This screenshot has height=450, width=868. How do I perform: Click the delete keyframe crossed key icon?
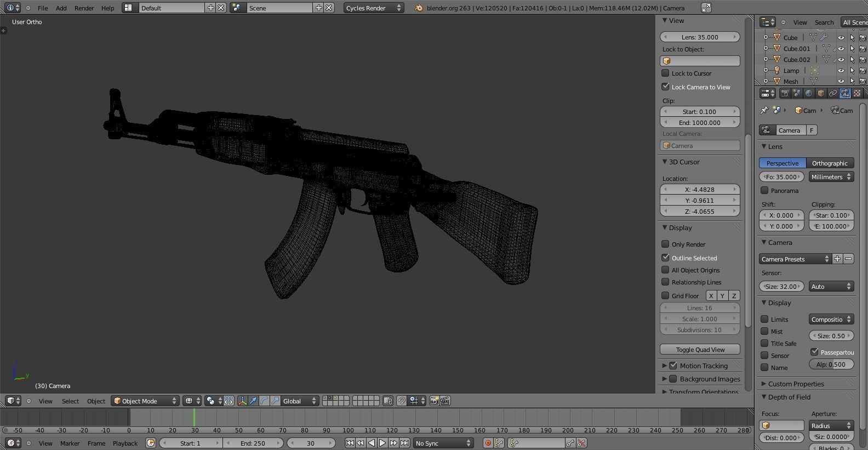pos(582,443)
